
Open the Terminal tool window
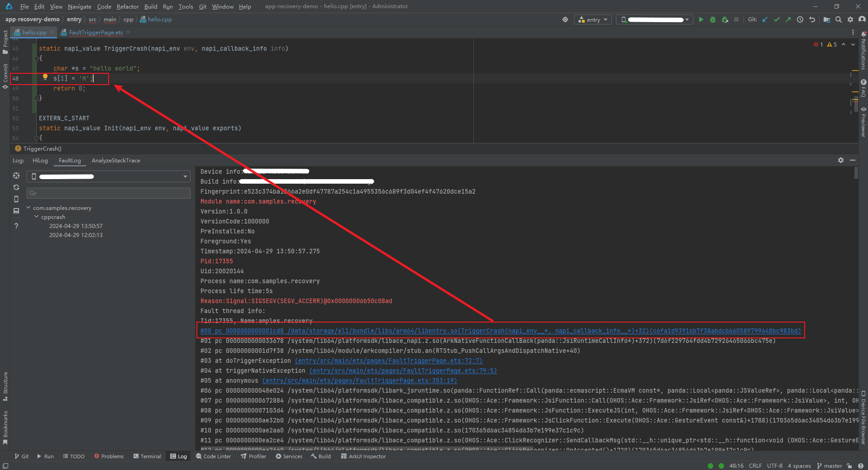(147, 456)
